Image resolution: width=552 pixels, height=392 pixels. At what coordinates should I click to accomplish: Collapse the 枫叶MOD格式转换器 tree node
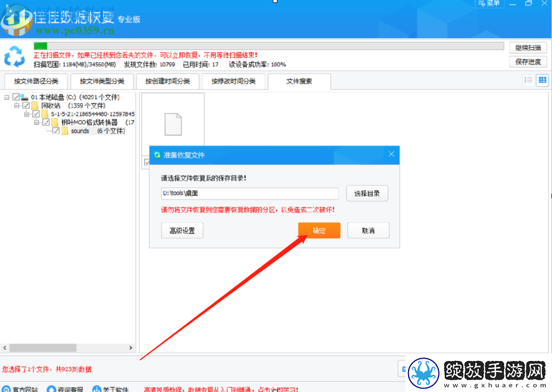(x=37, y=122)
